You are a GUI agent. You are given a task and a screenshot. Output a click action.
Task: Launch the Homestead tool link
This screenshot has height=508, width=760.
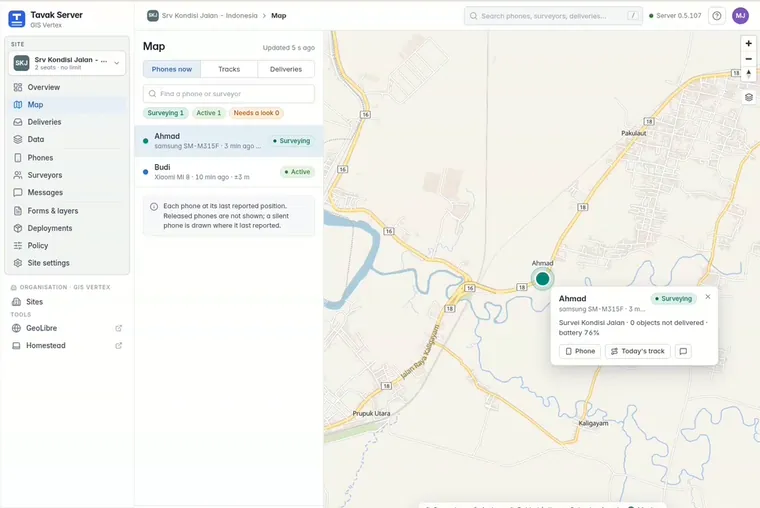pos(67,346)
